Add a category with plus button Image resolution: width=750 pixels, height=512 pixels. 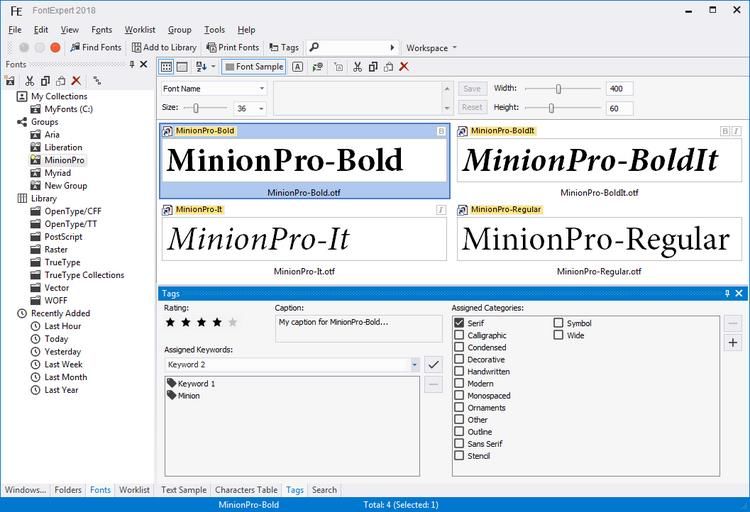(x=732, y=343)
